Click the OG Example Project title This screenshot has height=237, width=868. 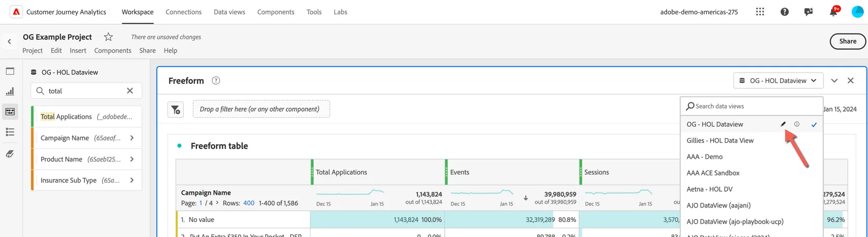[x=57, y=37]
